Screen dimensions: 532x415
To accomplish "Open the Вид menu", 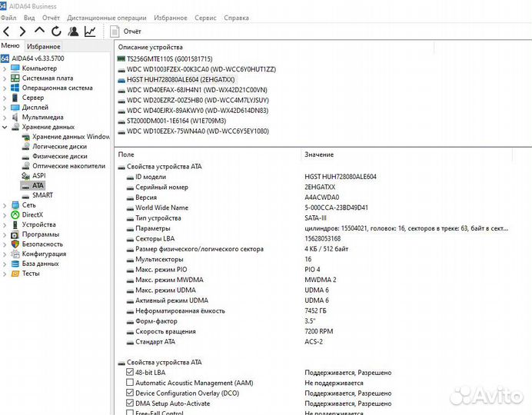I will [x=29, y=18].
